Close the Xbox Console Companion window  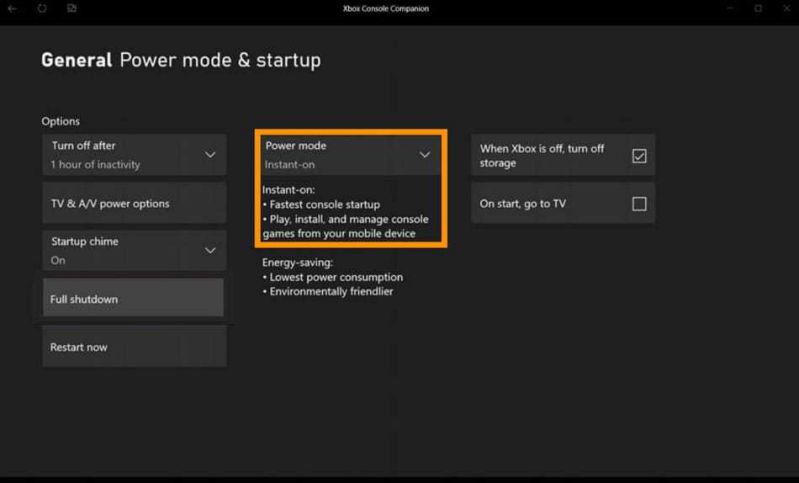coord(786,8)
